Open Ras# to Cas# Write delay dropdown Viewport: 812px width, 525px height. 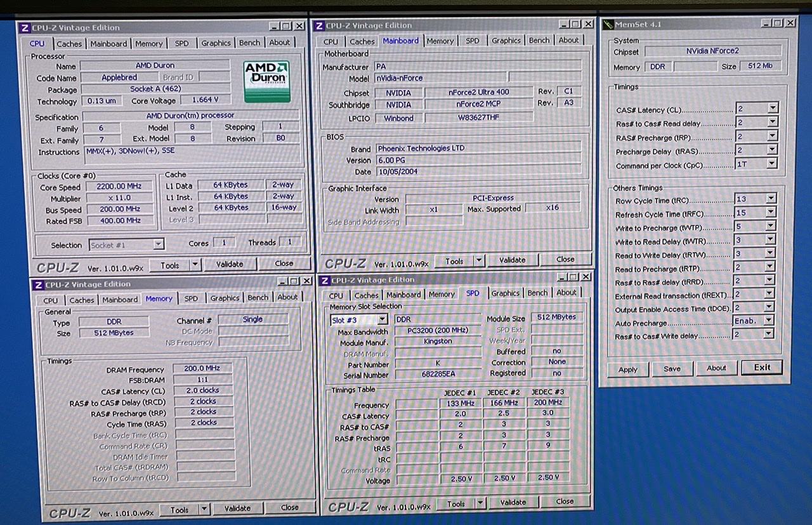[769, 335]
